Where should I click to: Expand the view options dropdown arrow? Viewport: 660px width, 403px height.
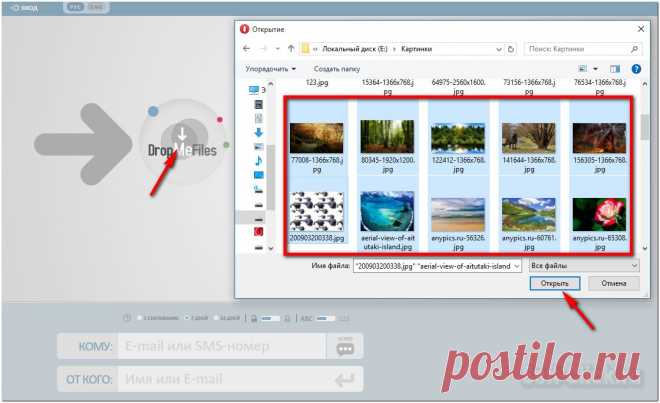pos(596,69)
